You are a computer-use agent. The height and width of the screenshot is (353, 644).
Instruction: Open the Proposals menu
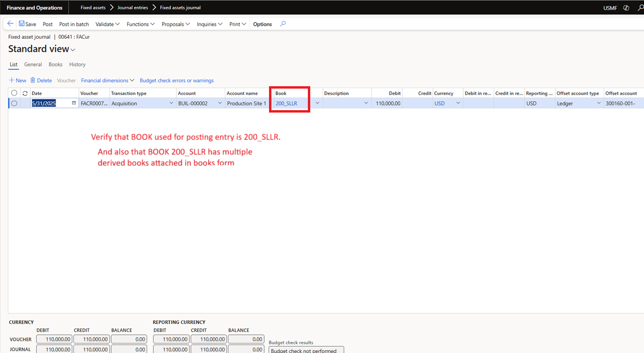(x=176, y=24)
